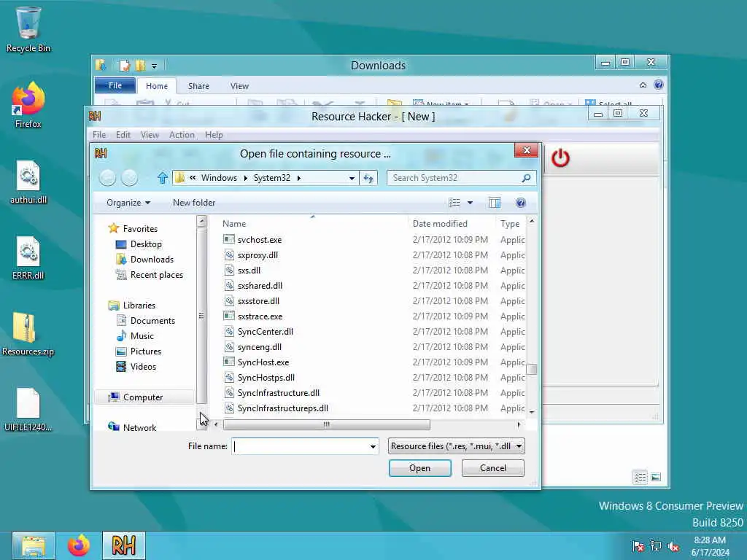Open the Resource files type filter dropdown
Viewport: 747px width, 560px height.
tap(457, 446)
